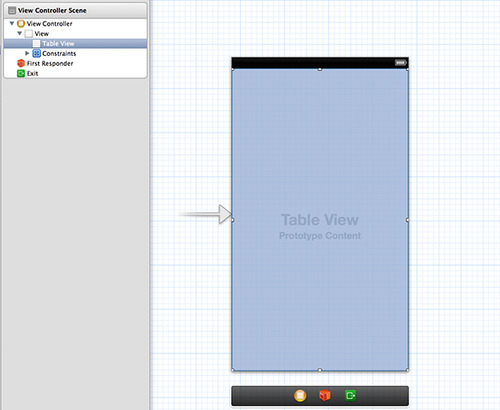Click the "View Controller Scene" header title
The height and width of the screenshot is (410, 500).
[52, 10]
